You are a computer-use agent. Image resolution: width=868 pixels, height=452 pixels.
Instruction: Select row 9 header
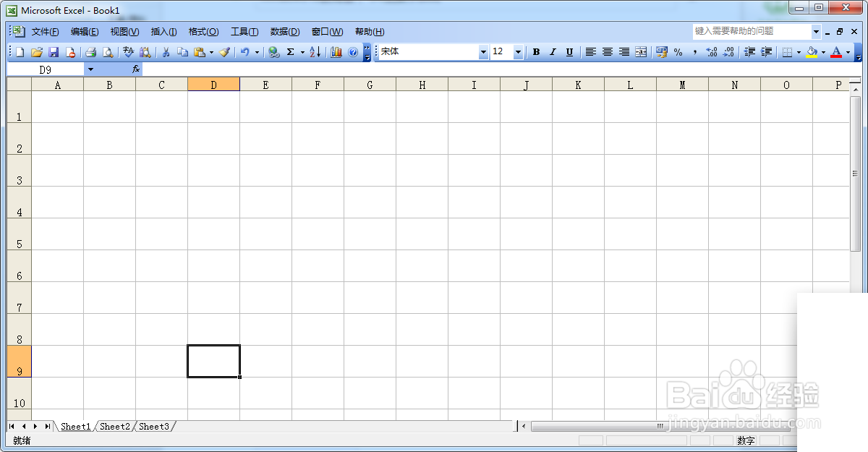pos(19,362)
